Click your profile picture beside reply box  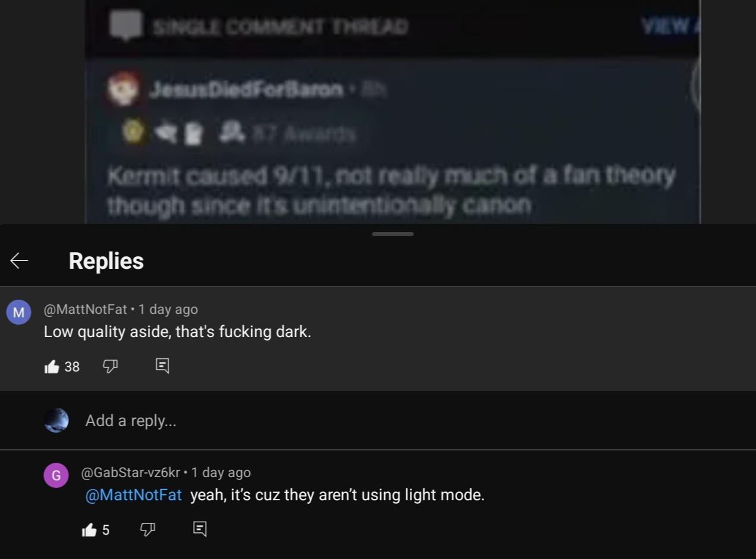pyautogui.click(x=56, y=420)
